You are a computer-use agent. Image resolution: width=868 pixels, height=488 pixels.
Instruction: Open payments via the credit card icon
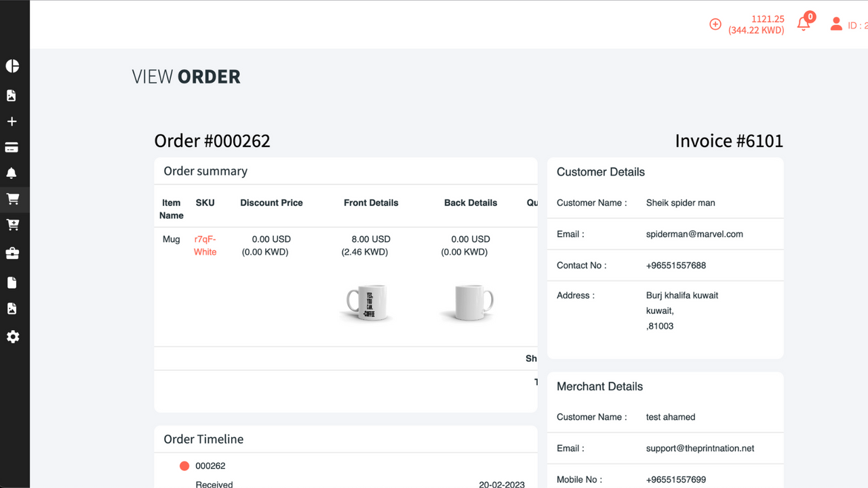[12, 147]
